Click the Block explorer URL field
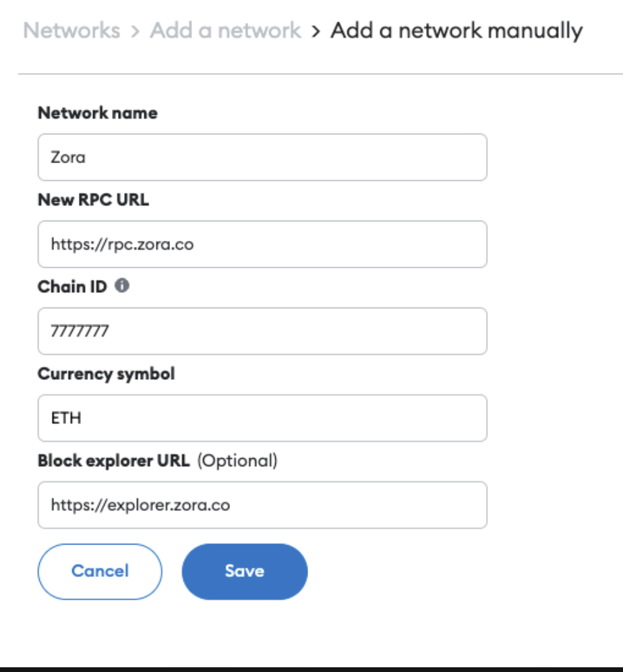623x672 pixels. 263,505
